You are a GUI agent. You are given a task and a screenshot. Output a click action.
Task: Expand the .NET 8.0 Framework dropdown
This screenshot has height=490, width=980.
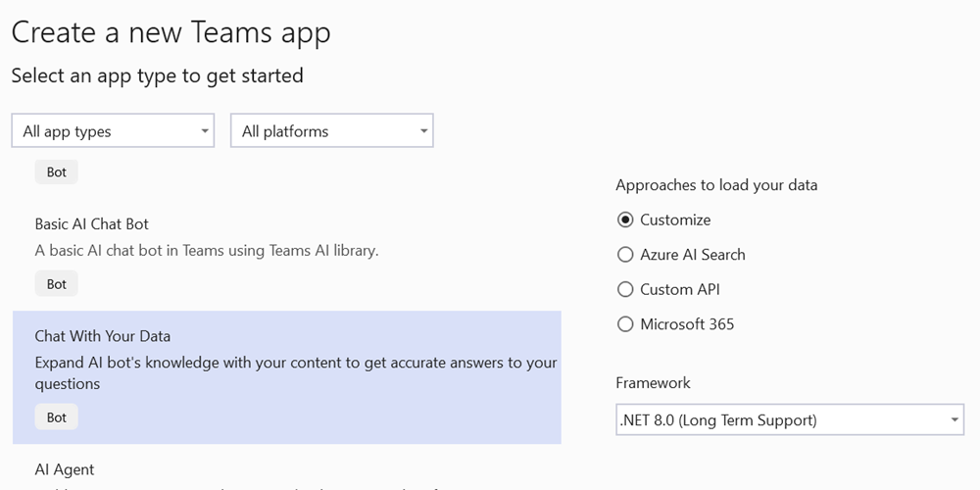pyautogui.click(x=789, y=420)
